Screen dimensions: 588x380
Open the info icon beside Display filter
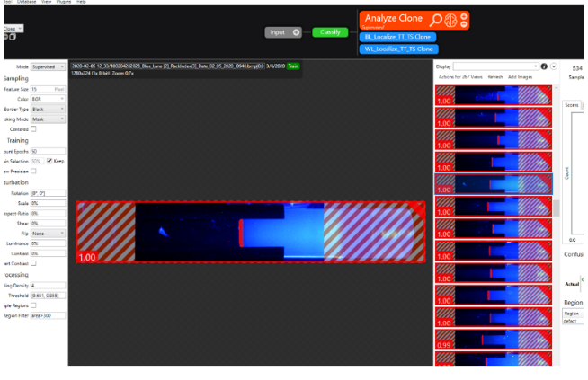[x=544, y=66]
